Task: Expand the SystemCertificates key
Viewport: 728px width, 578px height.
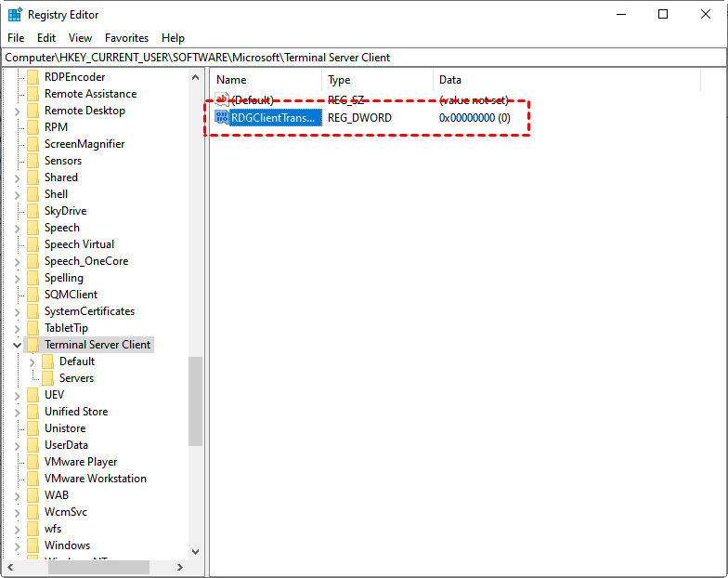Action: [17, 312]
